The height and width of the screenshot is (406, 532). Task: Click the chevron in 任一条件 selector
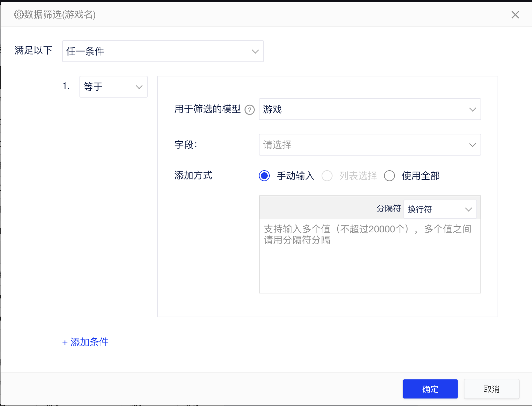pyautogui.click(x=255, y=51)
